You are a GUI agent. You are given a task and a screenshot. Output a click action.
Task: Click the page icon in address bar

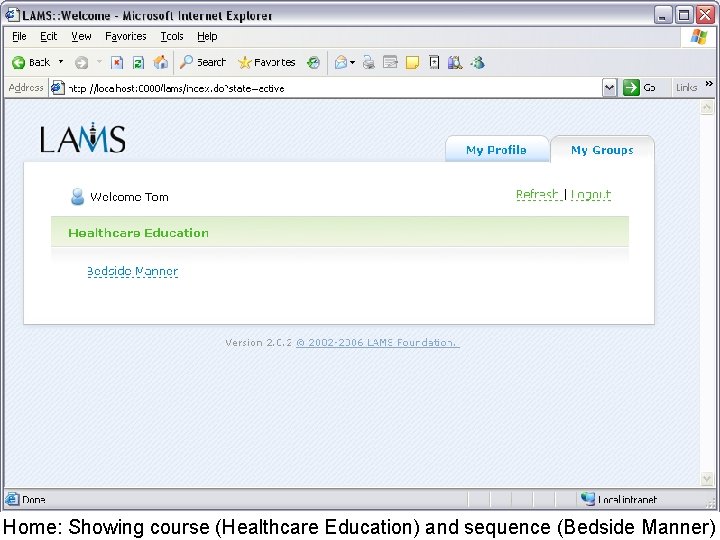point(57,87)
